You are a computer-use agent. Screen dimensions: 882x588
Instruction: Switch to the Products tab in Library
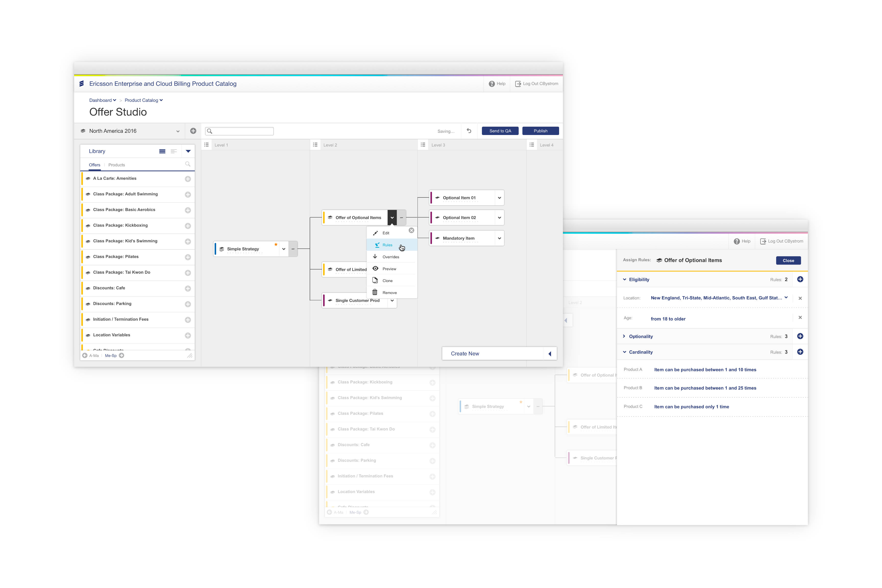(116, 165)
